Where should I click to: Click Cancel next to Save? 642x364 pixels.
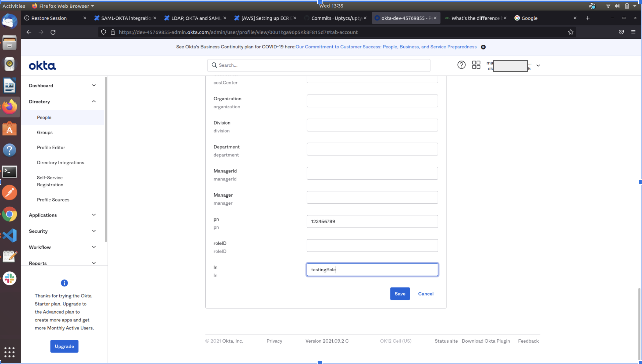point(426,294)
